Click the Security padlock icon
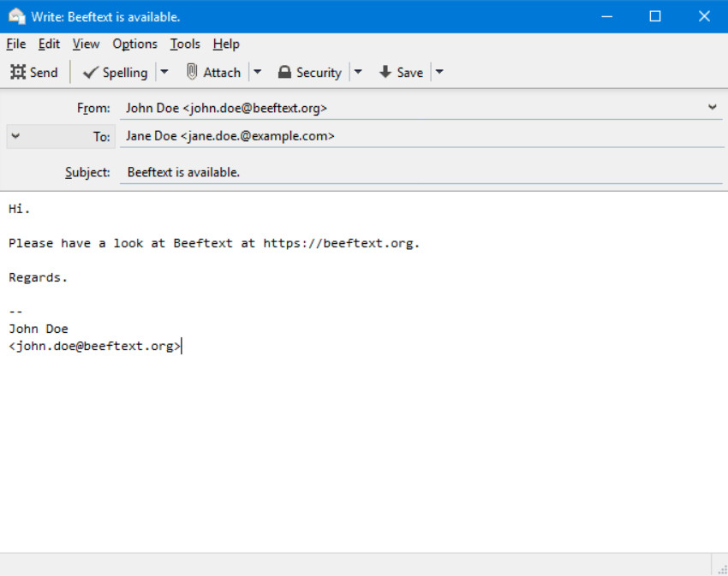 tap(284, 73)
